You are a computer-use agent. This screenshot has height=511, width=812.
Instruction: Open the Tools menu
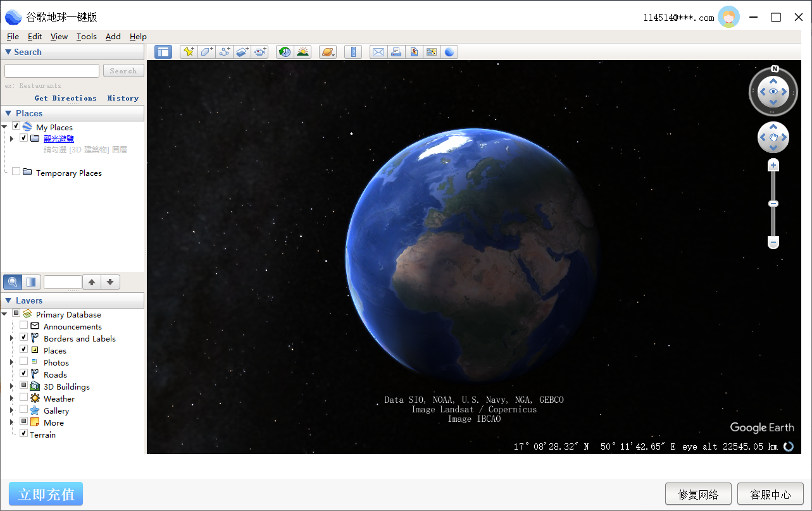click(x=87, y=37)
